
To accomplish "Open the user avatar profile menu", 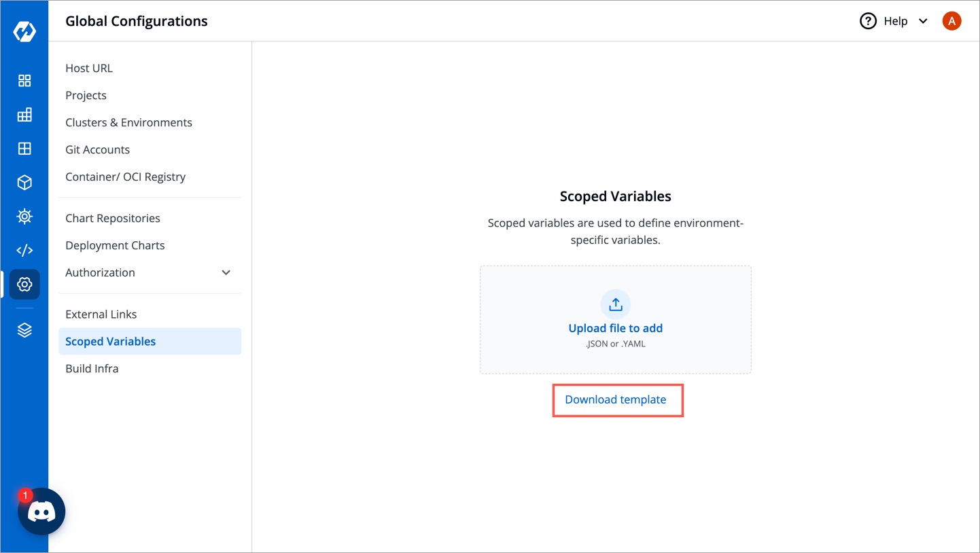I will pos(951,20).
